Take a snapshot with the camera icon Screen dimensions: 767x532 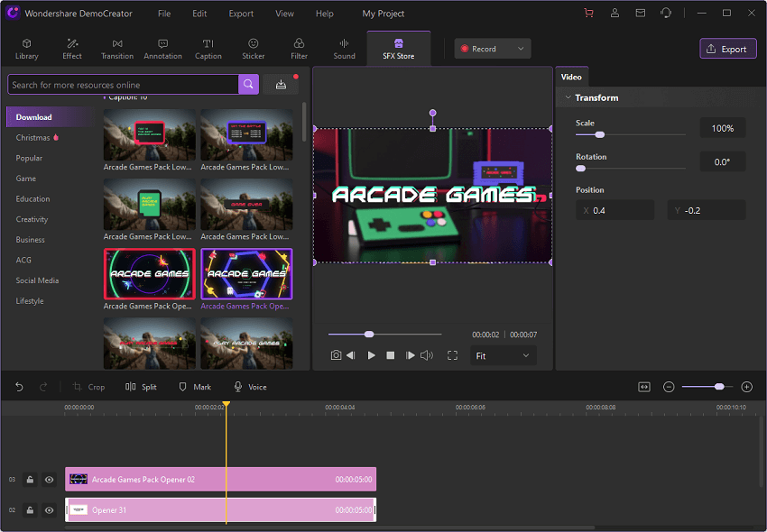336,355
